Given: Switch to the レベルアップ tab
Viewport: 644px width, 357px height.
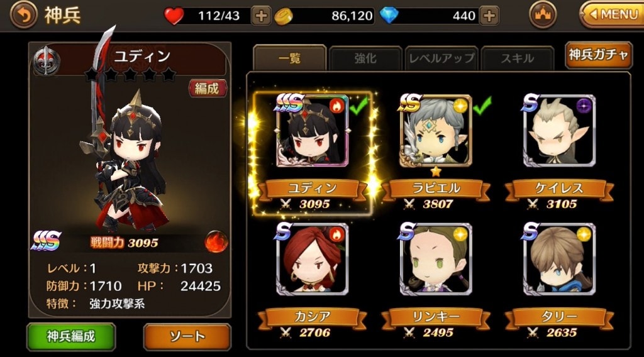Looking at the screenshot, I should point(441,58).
